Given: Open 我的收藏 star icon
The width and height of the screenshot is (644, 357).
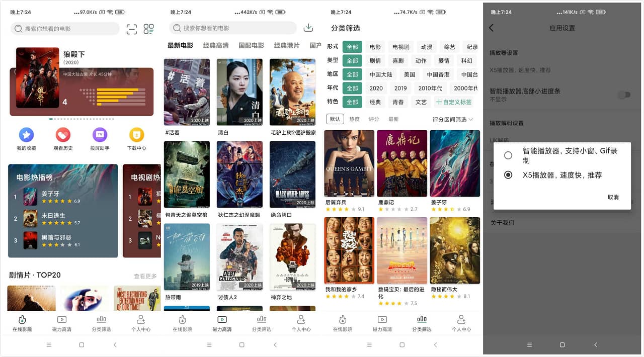Looking at the screenshot, I should [26, 135].
